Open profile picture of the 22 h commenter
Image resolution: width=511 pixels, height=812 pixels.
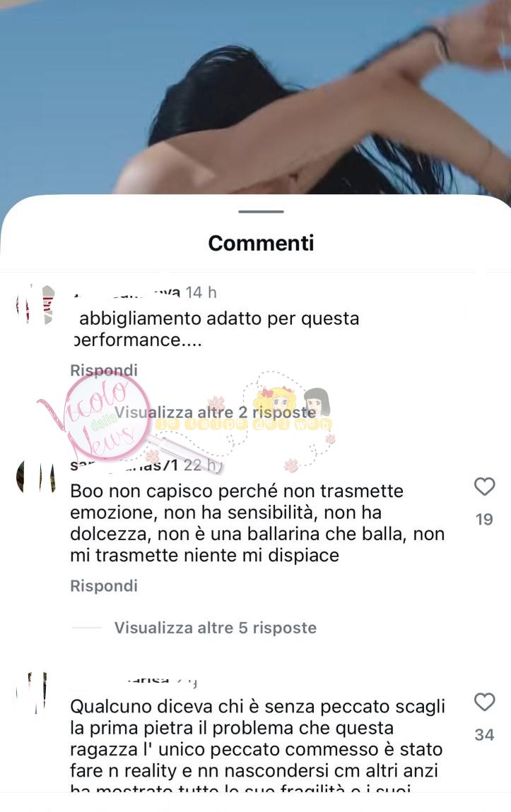tap(36, 477)
